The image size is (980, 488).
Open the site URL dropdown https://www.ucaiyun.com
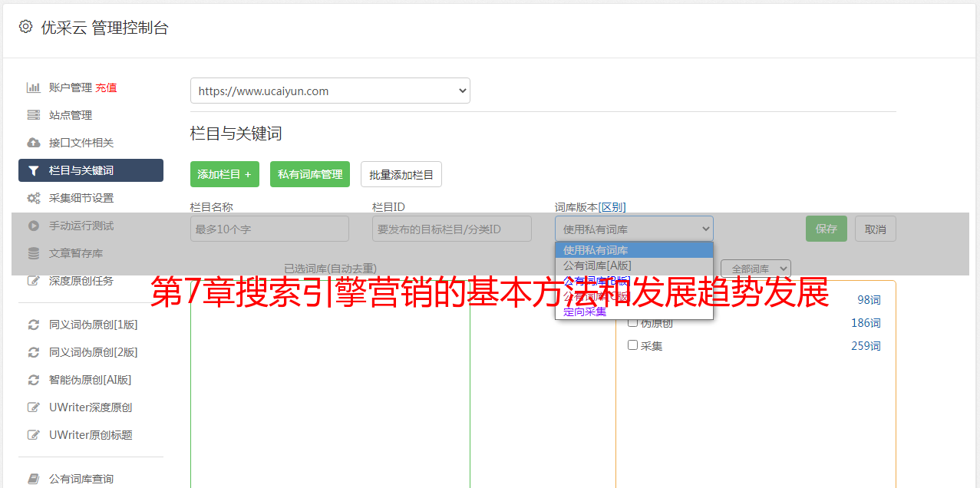(x=330, y=91)
